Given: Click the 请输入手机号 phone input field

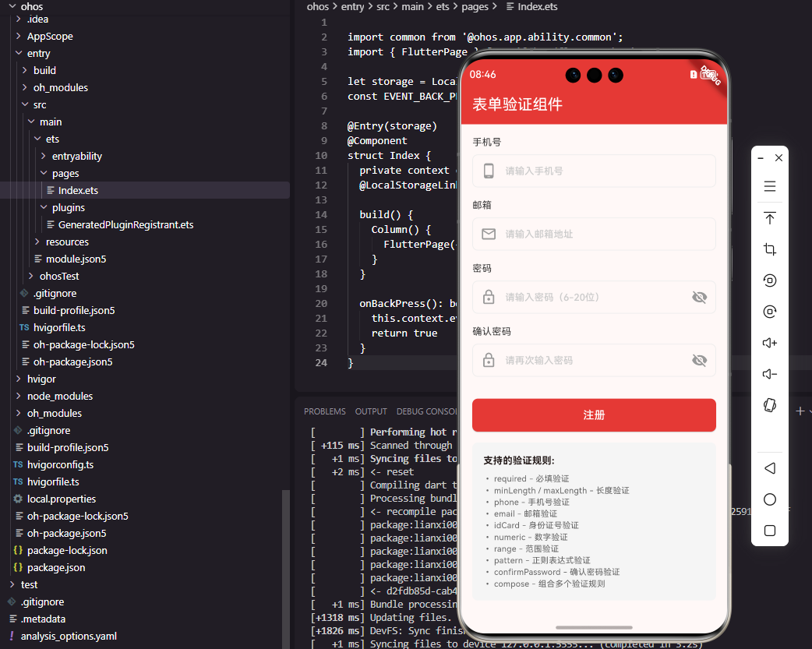Looking at the screenshot, I should tap(594, 171).
